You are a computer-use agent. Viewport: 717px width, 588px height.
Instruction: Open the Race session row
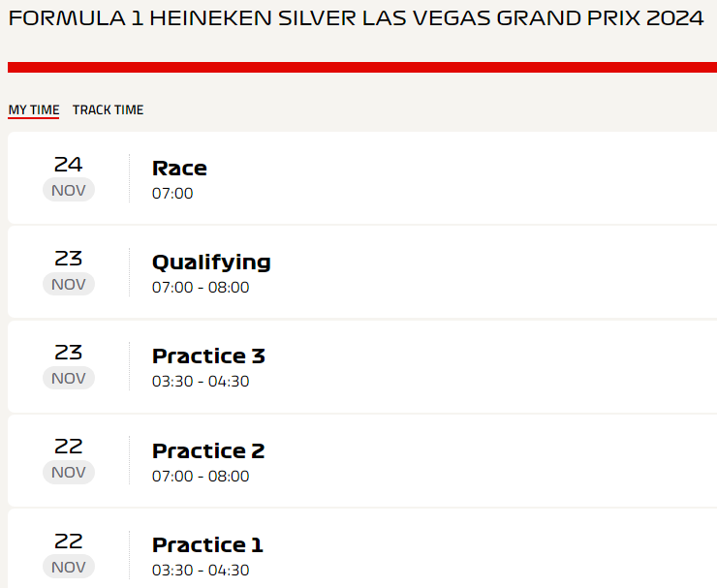tap(362, 178)
